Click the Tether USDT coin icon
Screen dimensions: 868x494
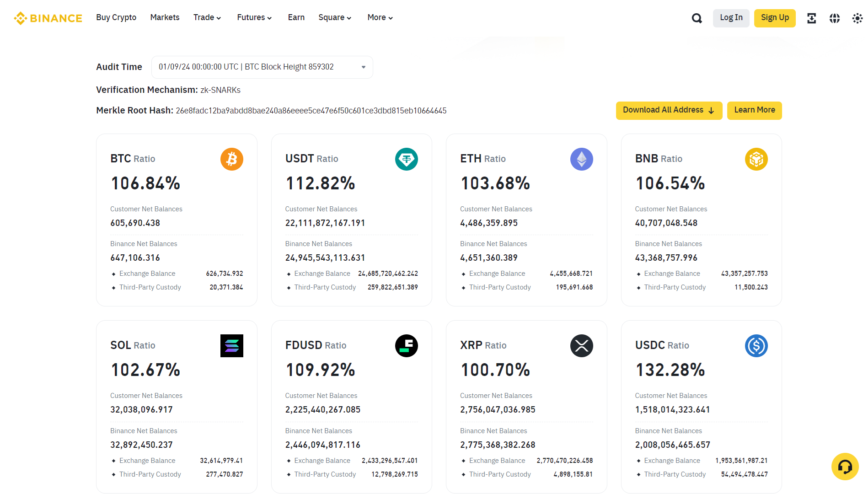pos(407,159)
